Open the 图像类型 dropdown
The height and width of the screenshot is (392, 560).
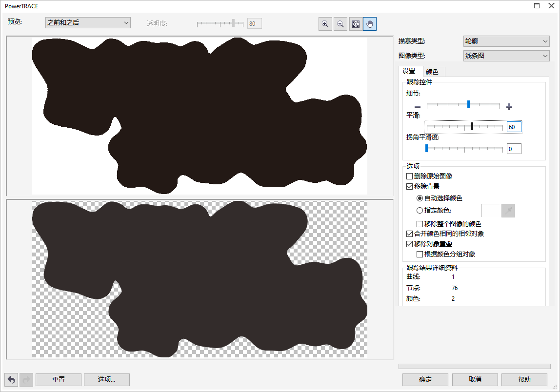pos(506,56)
